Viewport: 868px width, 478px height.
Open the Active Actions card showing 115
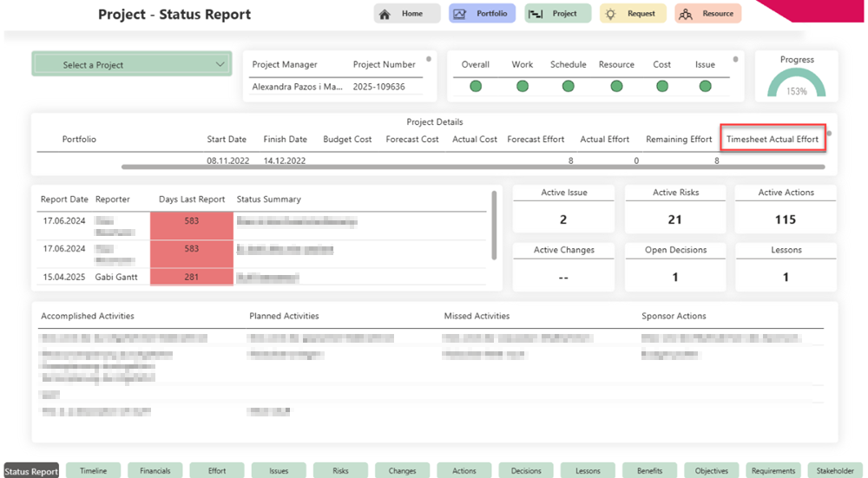(x=786, y=209)
